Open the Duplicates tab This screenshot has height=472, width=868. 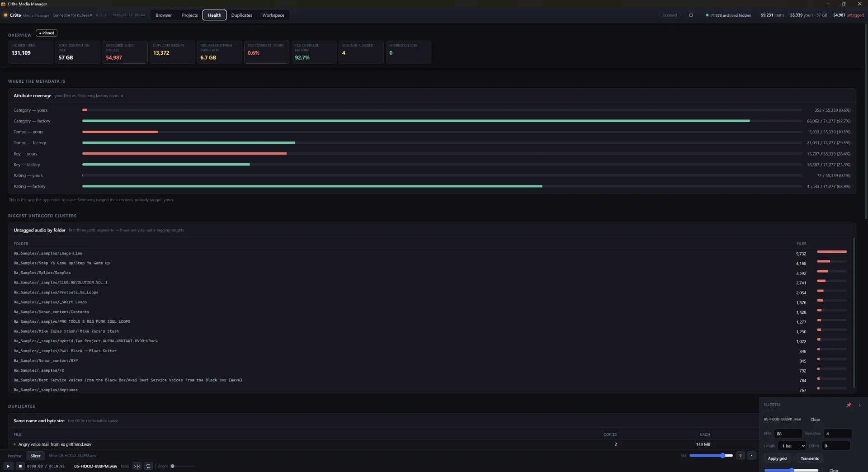242,15
